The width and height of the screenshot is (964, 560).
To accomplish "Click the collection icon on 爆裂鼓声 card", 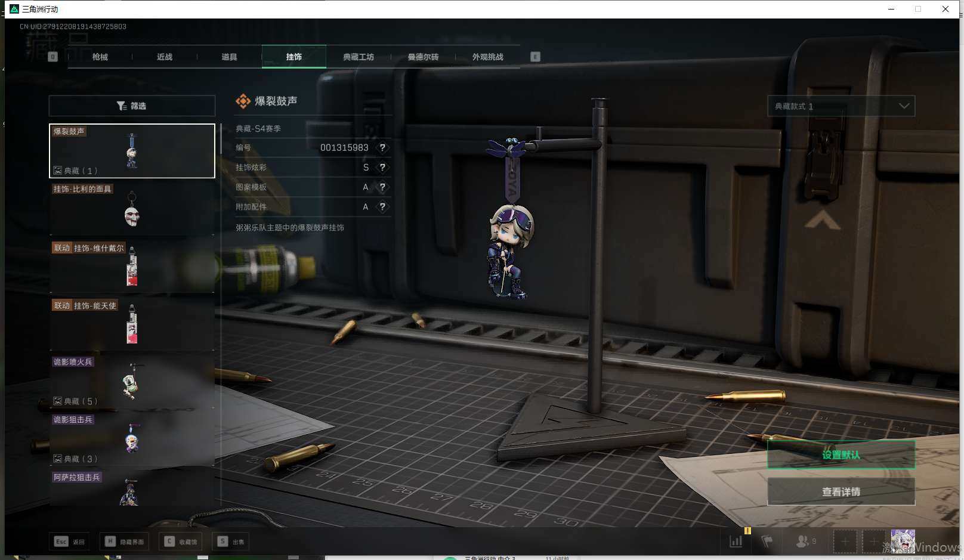I will point(58,171).
